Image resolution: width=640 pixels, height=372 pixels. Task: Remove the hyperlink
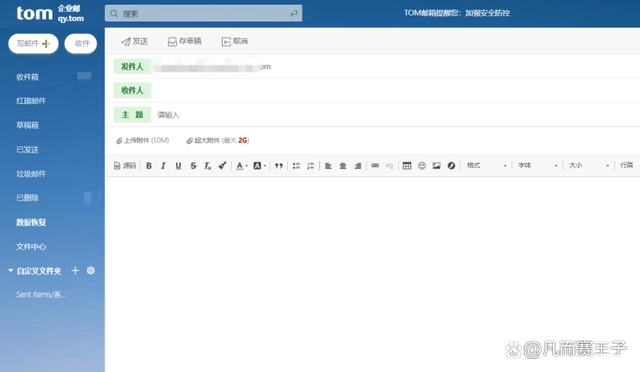click(x=390, y=165)
